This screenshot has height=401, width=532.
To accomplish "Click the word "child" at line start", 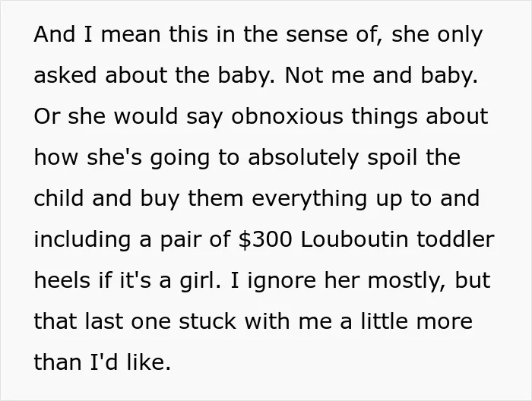I will pyautogui.click(x=59, y=198).
